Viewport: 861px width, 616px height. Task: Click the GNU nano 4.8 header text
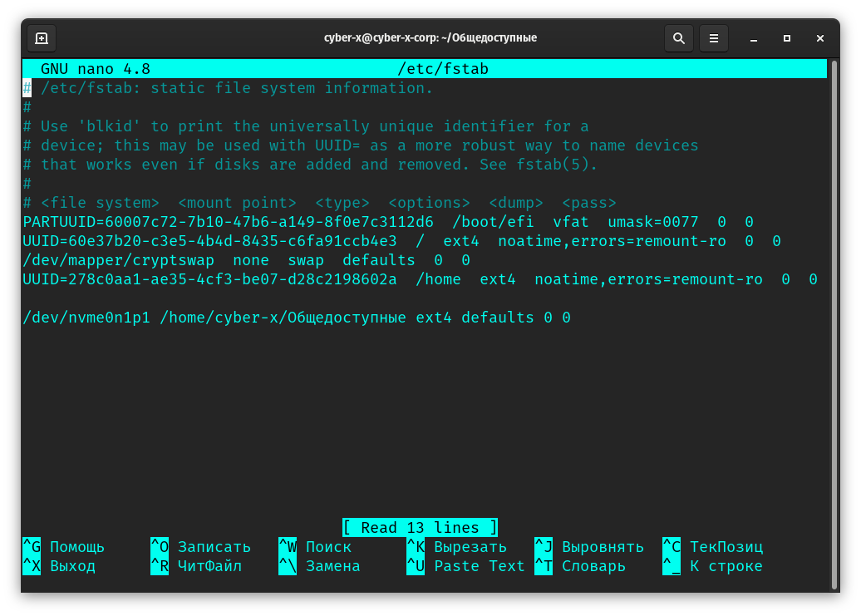[x=96, y=69]
